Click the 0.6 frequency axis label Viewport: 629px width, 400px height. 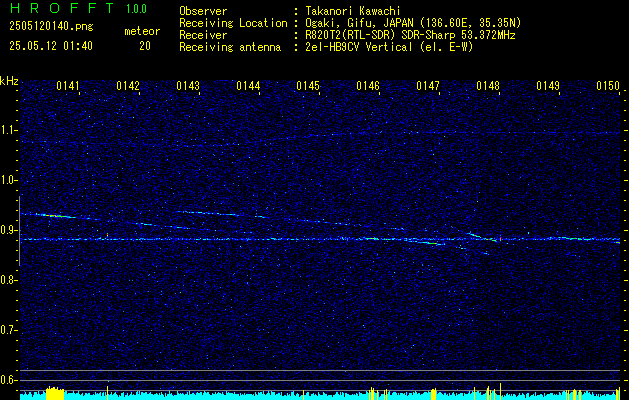pyautogui.click(x=8, y=380)
